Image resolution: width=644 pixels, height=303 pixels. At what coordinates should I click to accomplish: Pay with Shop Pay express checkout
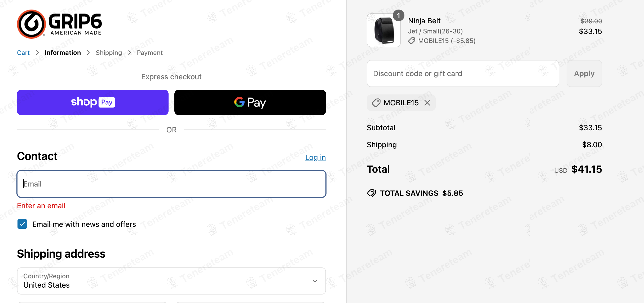click(93, 102)
